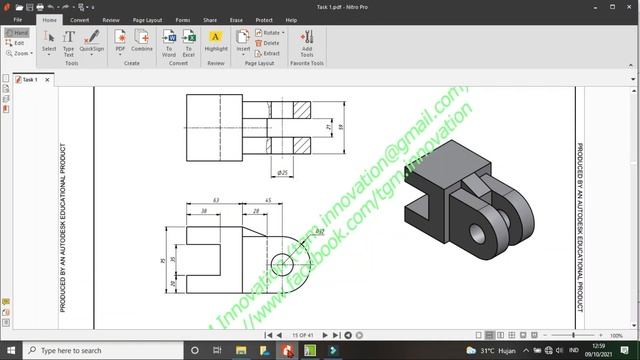Pick the Type Text tool

[x=69, y=43]
